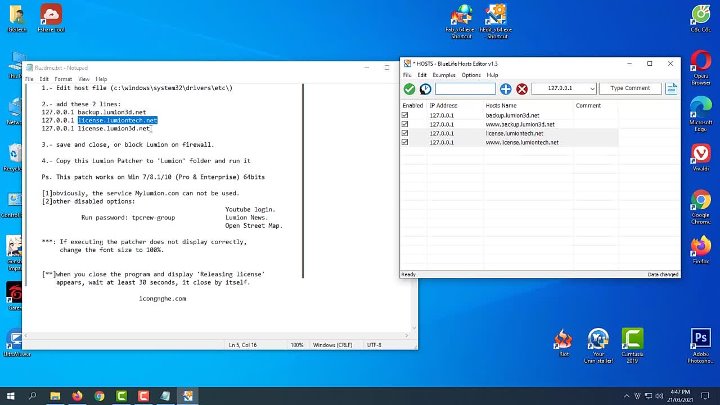
Task: Click the volume icon in system tray
Action: coord(659,396)
